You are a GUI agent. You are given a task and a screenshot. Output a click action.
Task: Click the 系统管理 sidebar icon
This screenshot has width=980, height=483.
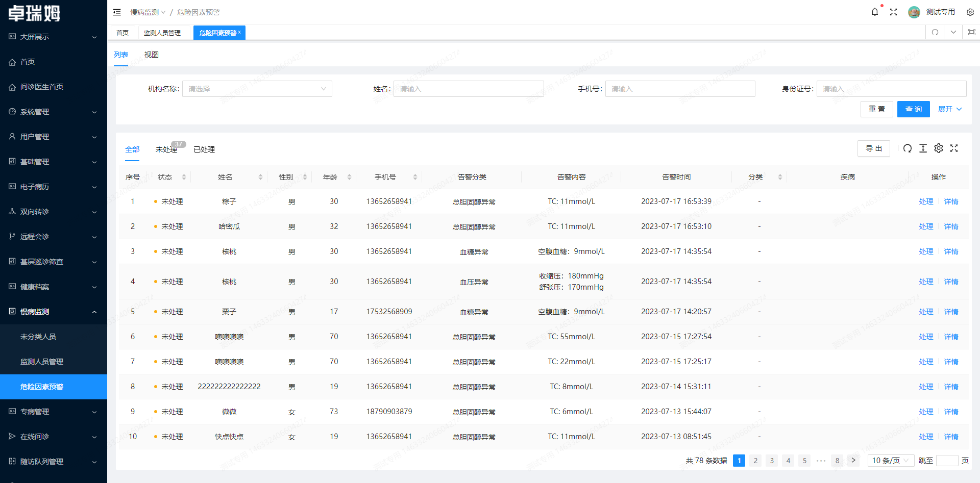pyautogui.click(x=12, y=112)
